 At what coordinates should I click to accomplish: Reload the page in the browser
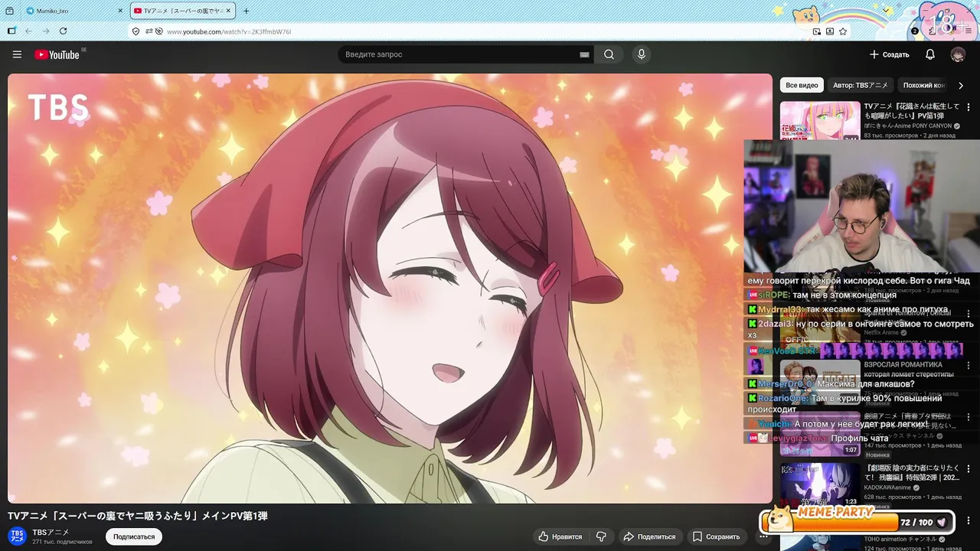(63, 31)
